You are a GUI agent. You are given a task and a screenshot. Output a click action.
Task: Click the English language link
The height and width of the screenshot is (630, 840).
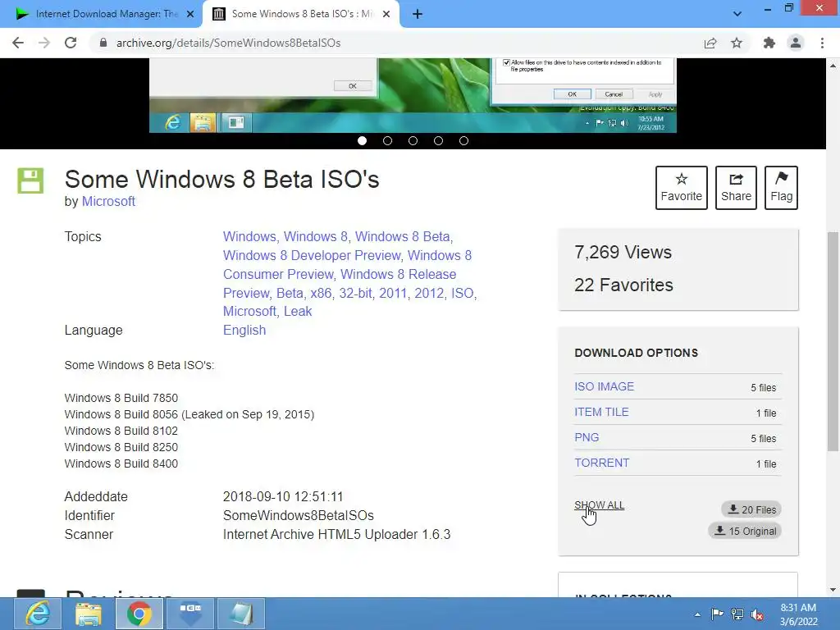tap(244, 330)
